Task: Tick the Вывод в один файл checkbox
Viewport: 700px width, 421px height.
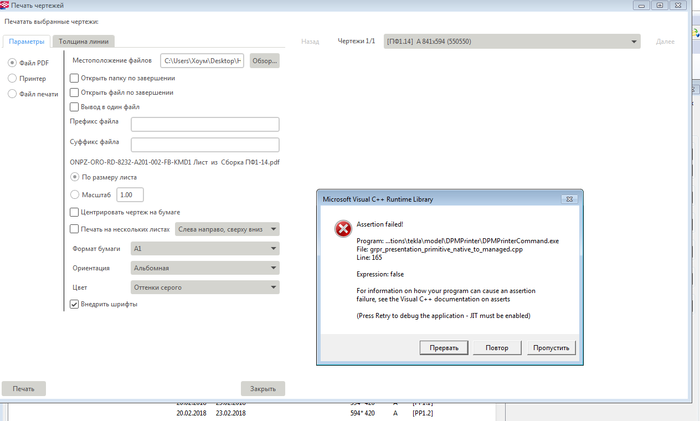Action: click(74, 107)
